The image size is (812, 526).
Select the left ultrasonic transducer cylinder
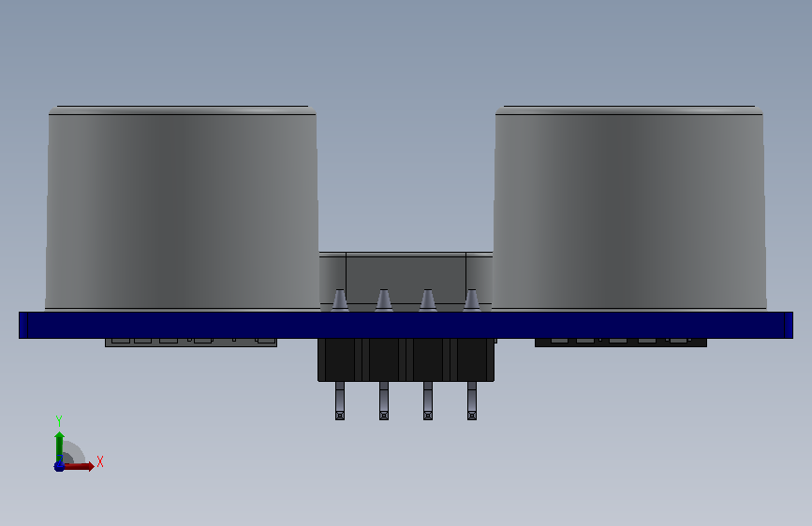click(x=183, y=208)
